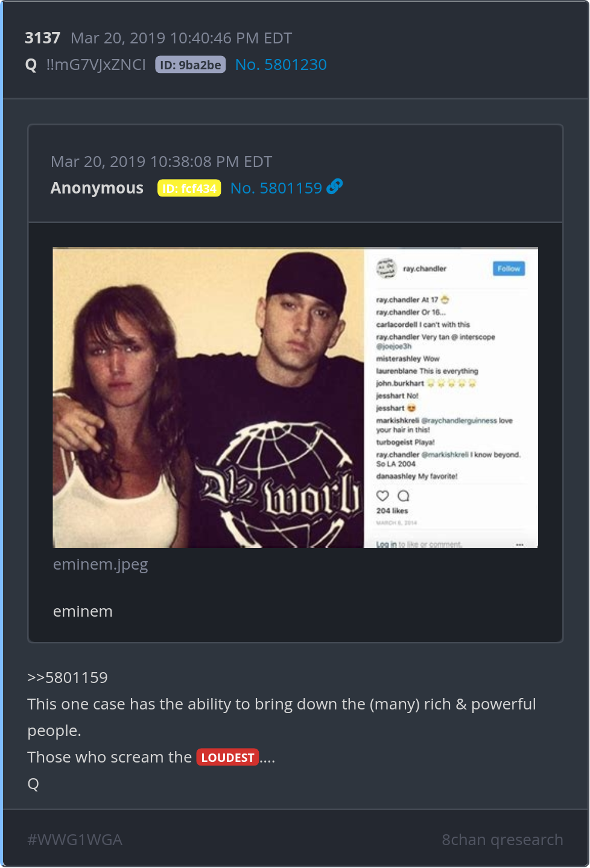590x868 pixels.
Task: Click the Q tripcode !!mG7VJxZNCI
Action: coord(96,64)
